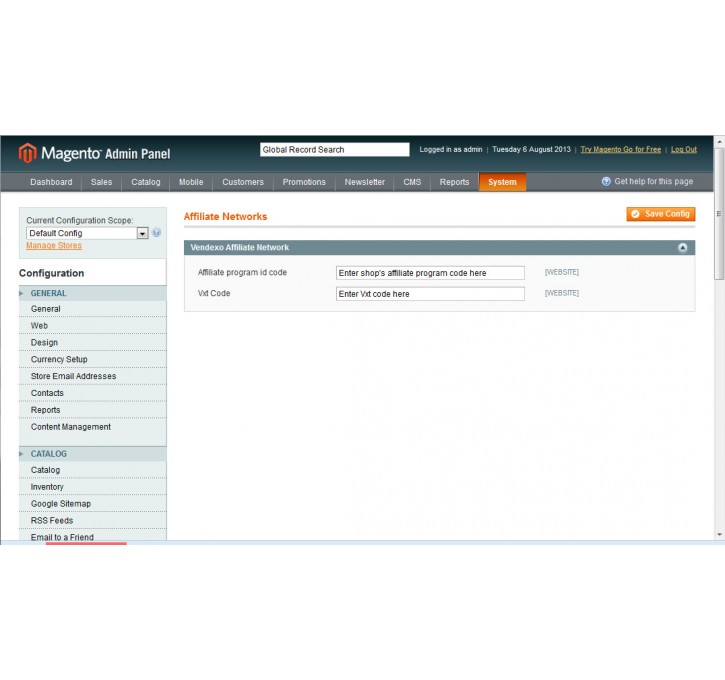The width and height of the screenshot is (725, 680).
Task: Click the Logged in as admin text
Action: click(451, 149)
